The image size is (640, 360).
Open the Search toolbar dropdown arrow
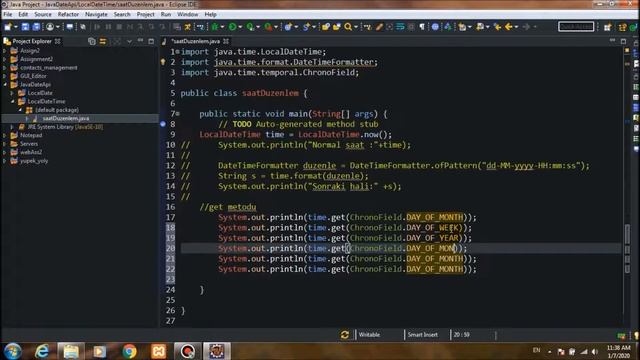356,27
